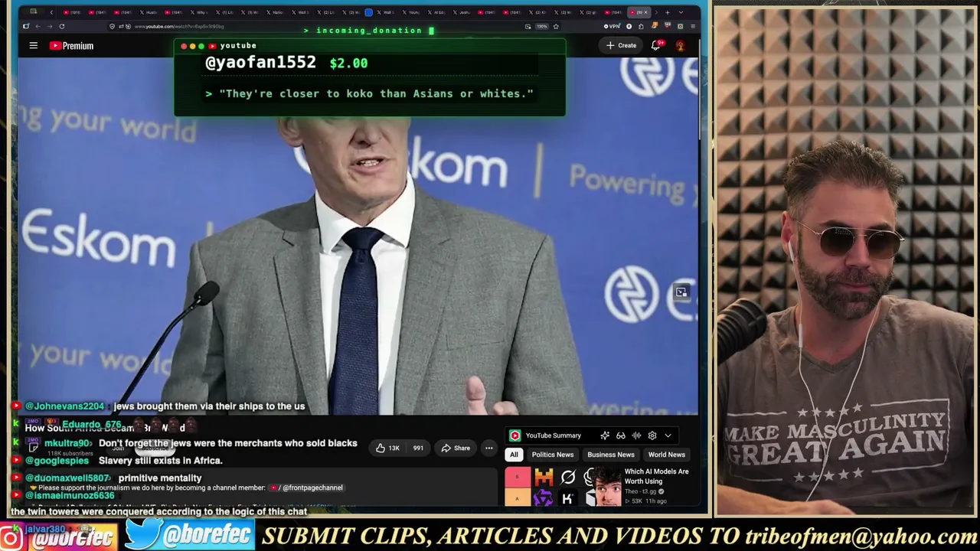Share the video with the Share button
Image resolution: width=980 pixels, height=551 pixels.
(456, 448)
